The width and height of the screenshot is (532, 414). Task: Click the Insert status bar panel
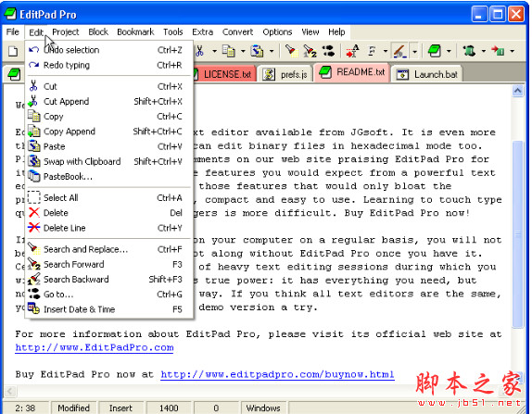tap(121, 408)
